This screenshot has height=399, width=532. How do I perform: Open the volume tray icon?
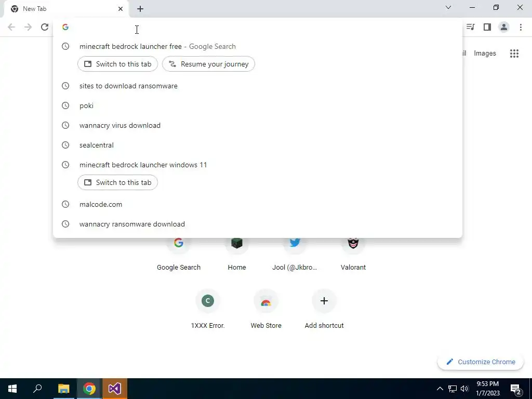tap(465, 389)
